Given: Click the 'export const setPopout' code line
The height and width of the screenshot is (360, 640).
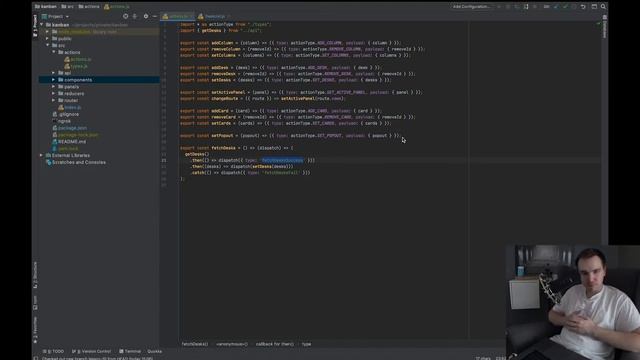Looking at the screenshot, I should [290, 136].
